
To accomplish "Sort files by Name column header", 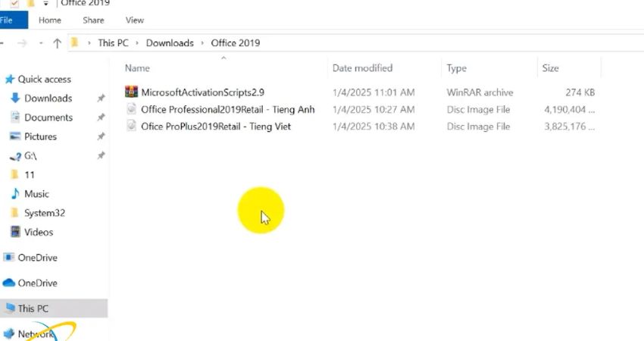I will click(x=137, y=68).
